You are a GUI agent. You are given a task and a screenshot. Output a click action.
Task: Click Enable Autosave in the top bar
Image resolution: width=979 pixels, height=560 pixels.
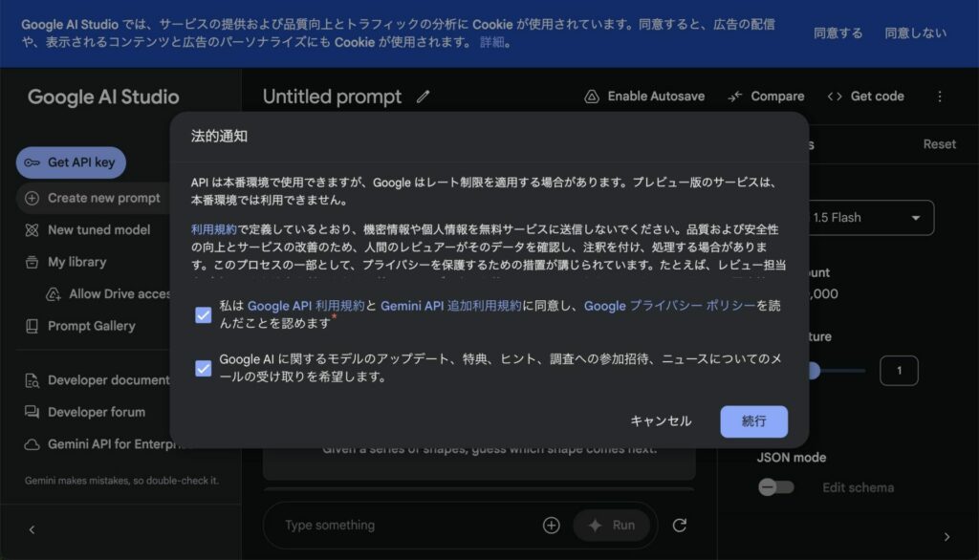pos(645,96)
